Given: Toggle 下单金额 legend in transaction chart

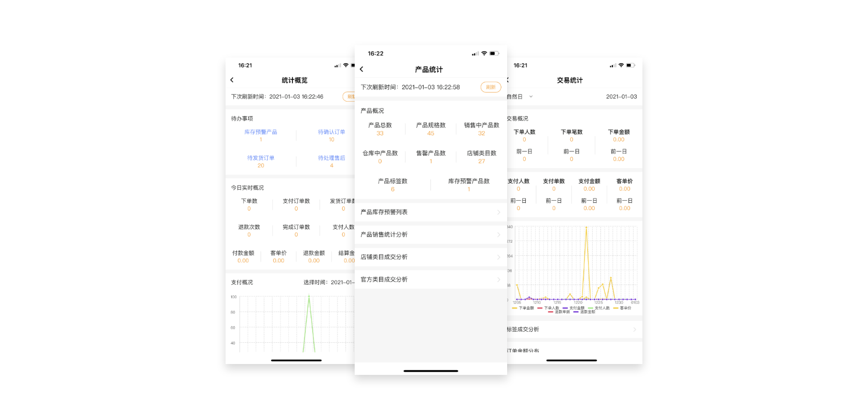Looking at the screenshot, I should click(x=523, y=308).
